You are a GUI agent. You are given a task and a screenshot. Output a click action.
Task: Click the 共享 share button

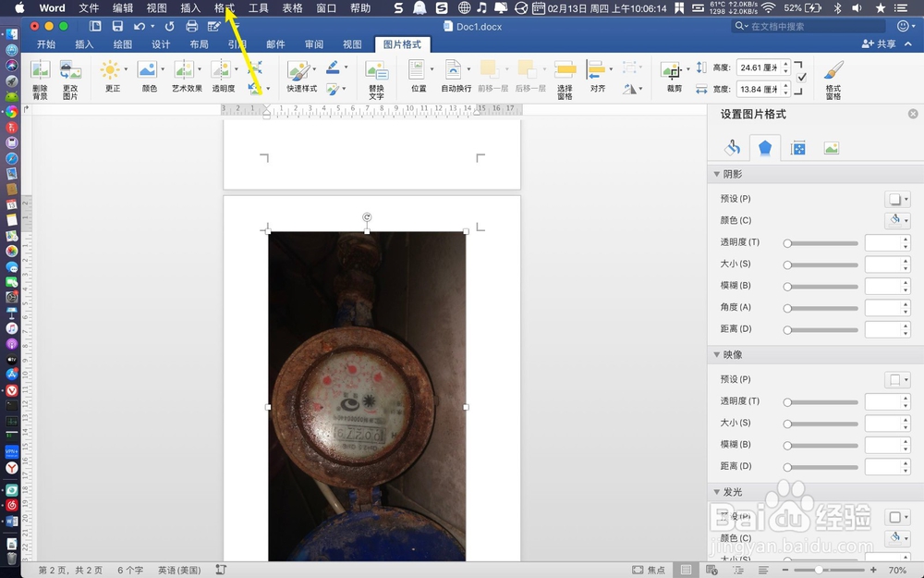879,43
